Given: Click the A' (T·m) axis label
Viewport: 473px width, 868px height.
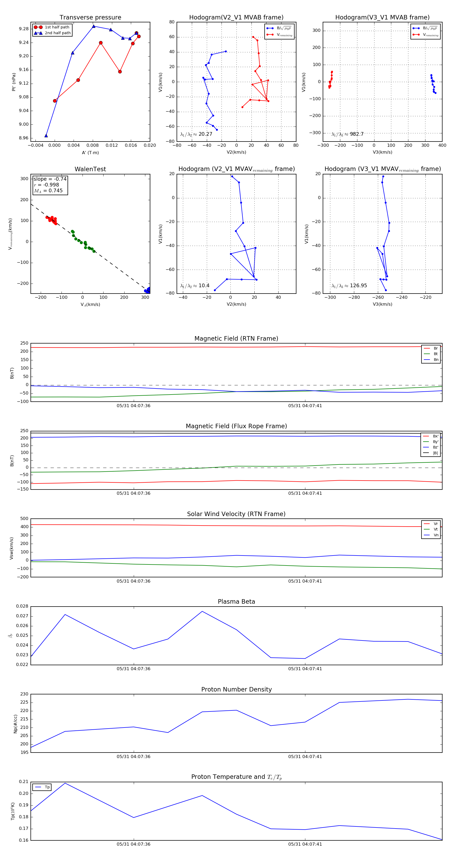Looking at the screenshot, I should click(x=90, y=153).
